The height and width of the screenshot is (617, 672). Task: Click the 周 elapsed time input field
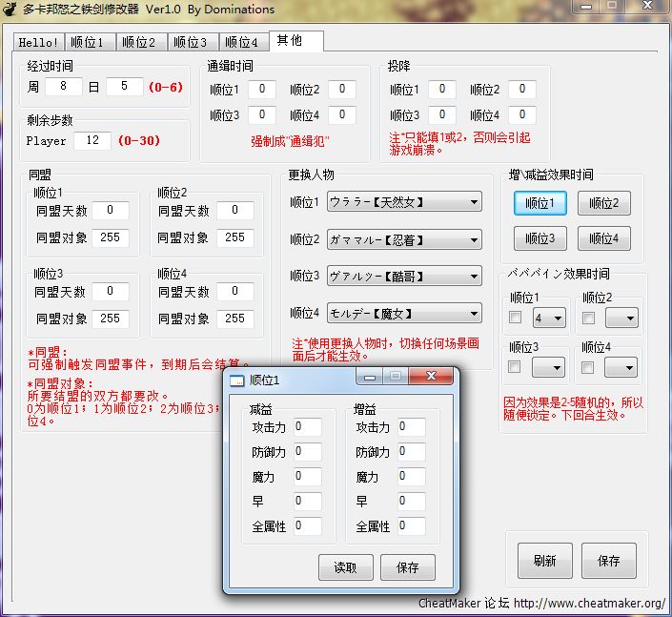click(64, 87)
